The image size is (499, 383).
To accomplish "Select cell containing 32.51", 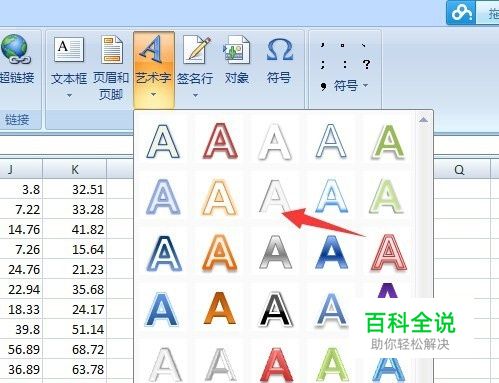I will coord(75,189).
